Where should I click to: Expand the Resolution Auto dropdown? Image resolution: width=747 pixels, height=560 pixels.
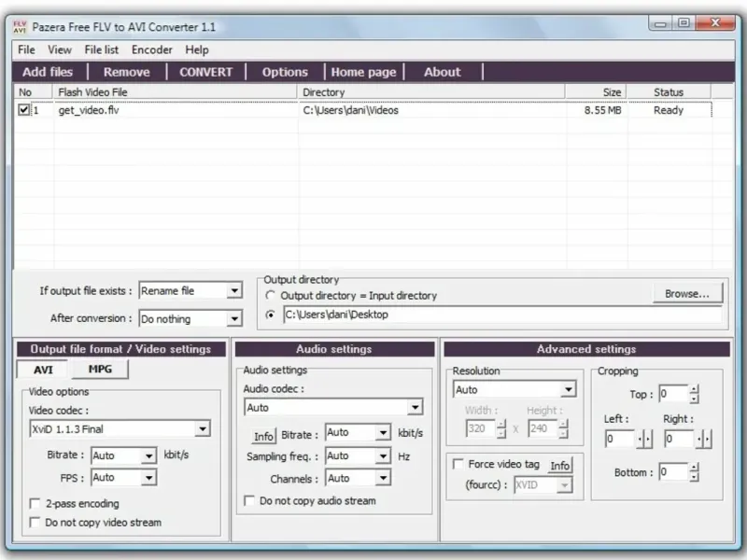(x=568, y=389)
